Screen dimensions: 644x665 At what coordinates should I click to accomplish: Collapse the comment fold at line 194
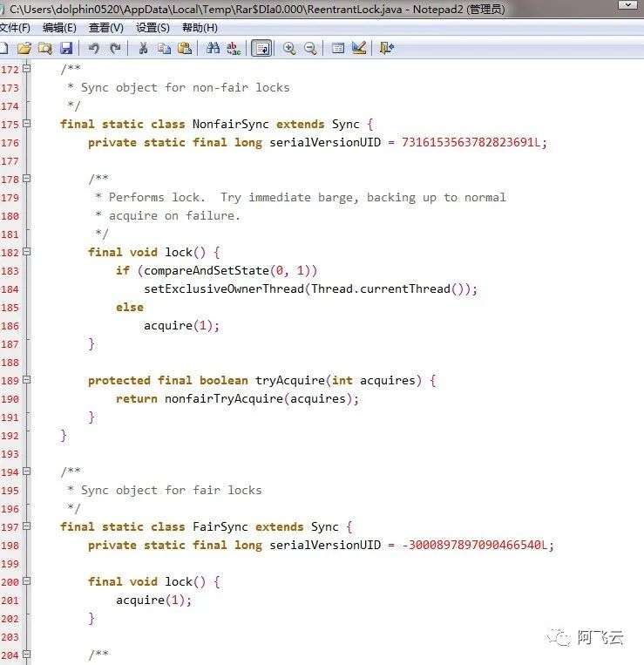click(x=27, y=472)
